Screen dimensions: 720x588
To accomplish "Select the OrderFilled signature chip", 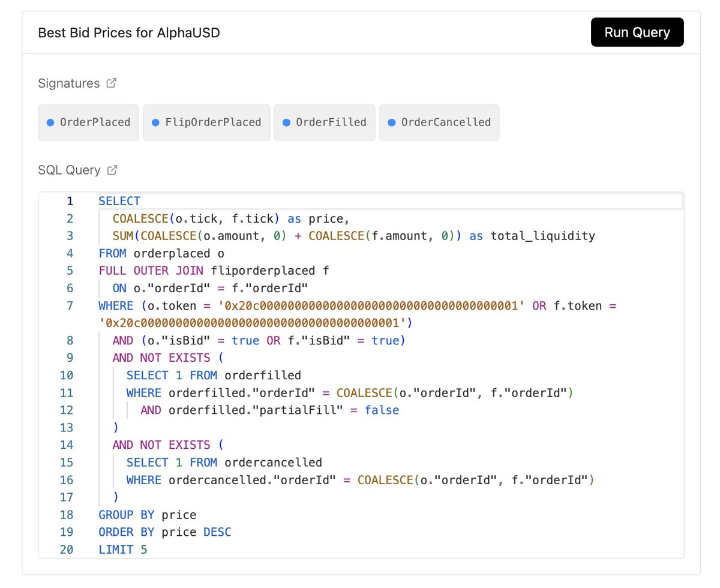I will click(x=325, y=122).
